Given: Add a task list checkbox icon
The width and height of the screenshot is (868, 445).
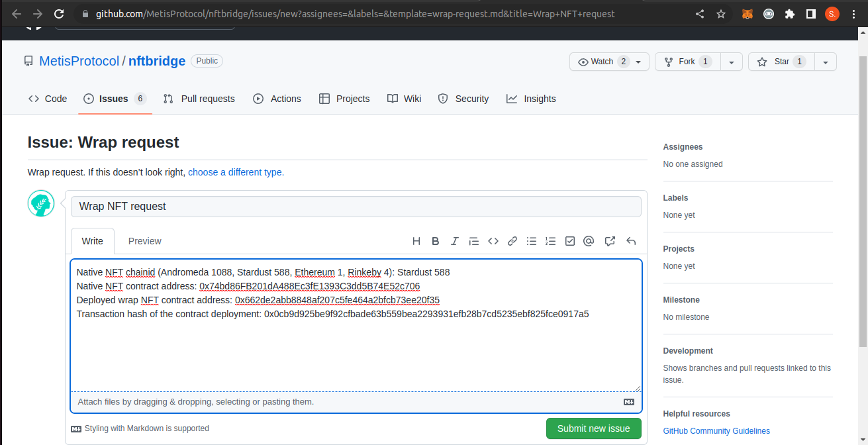Looking at the screenshot, I should 569,241.
